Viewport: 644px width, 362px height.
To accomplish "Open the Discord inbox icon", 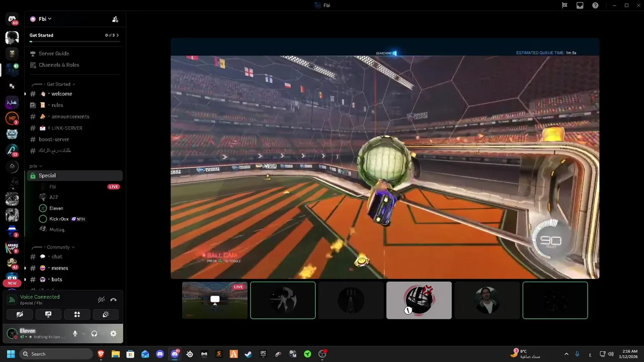I will pos(580,6).
